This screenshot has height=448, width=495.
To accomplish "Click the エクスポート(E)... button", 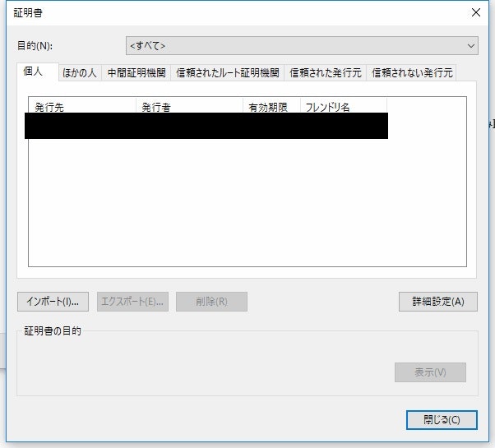I will (x=132, y=302).
